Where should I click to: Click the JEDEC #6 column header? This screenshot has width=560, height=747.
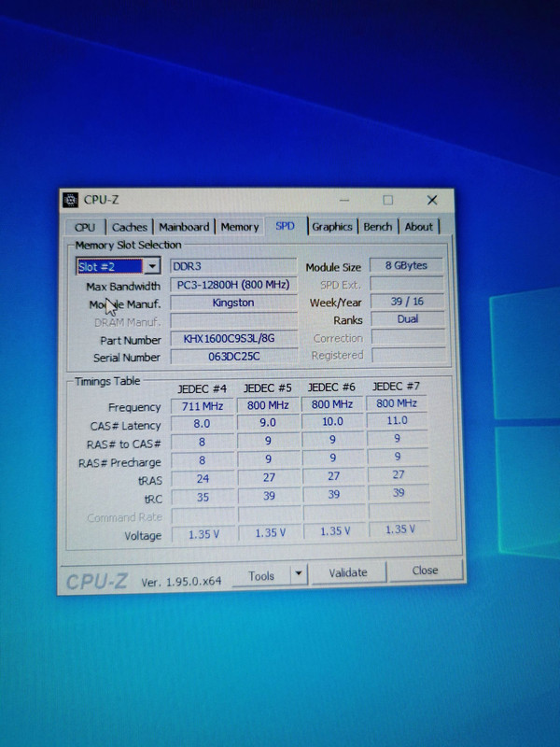coord(332,387)
